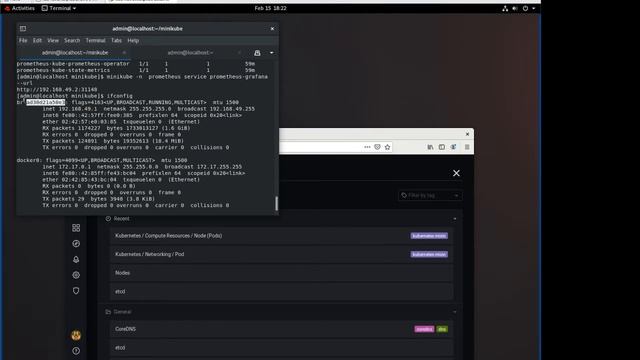Open the terminal tab list dropdown arrow
640x360 pixels.
[271, 53]
